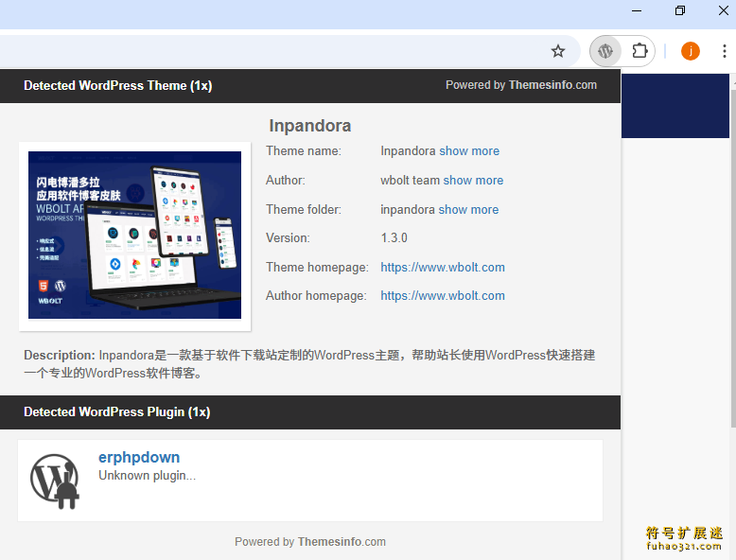Screen dimensions: 736x560
Task: Click the version value 1.3.0
Action: 394,238
